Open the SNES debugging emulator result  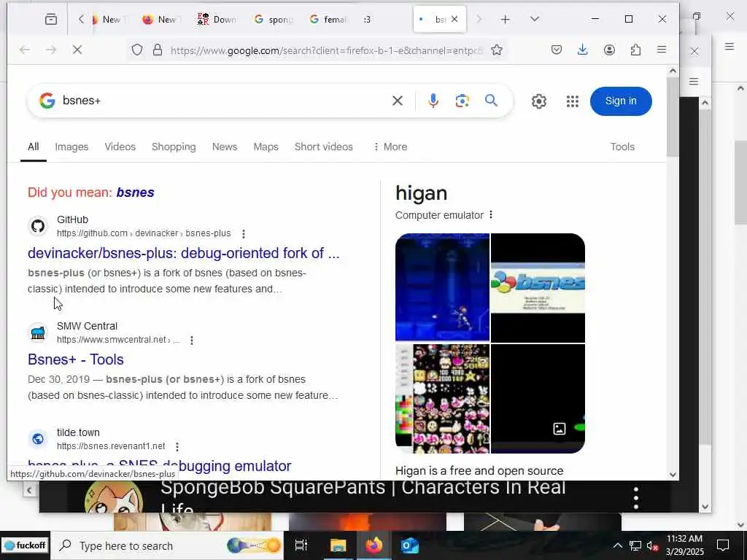(159, 466)
